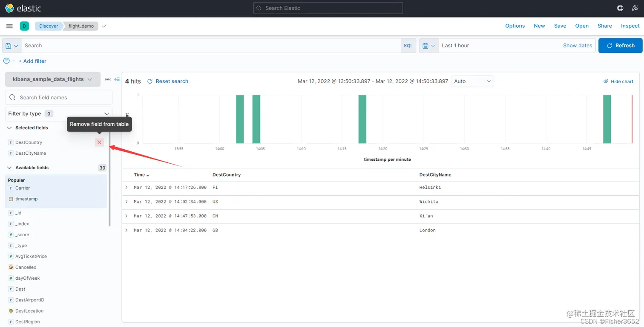Click New in top menu
Viewport: 644px width, 327px height.
point(539,26)
